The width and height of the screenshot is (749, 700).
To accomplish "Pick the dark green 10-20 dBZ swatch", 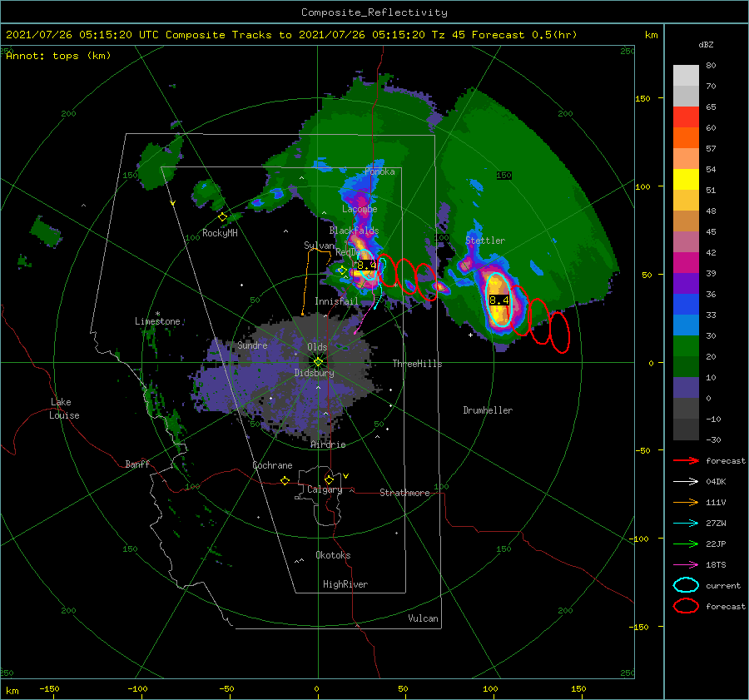I will (x=686, y=367).
